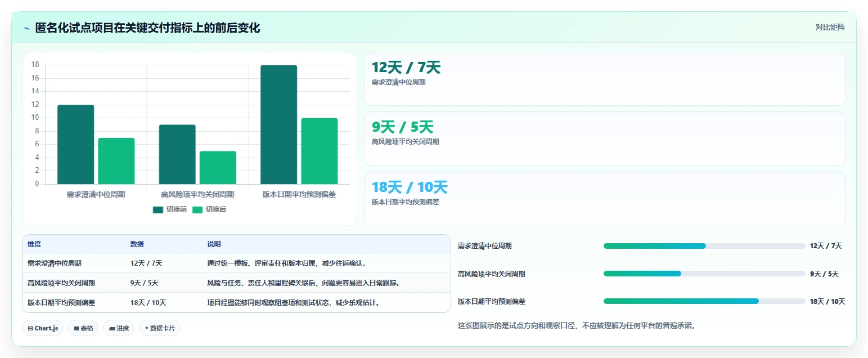The width and height of the screenshot is (868, 358).
Task: Open the 9天 / 5天 data card
Action: coord(605,138)
